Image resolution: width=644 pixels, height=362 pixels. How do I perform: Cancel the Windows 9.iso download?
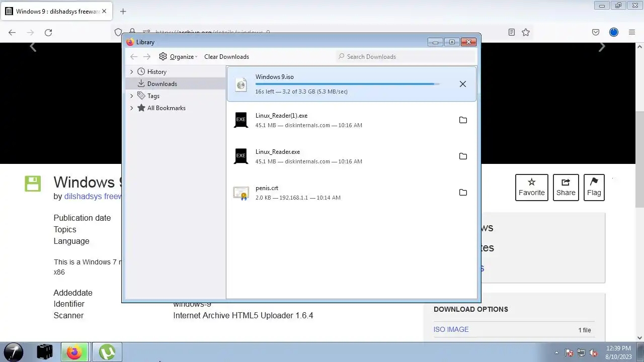pos(463,84)
